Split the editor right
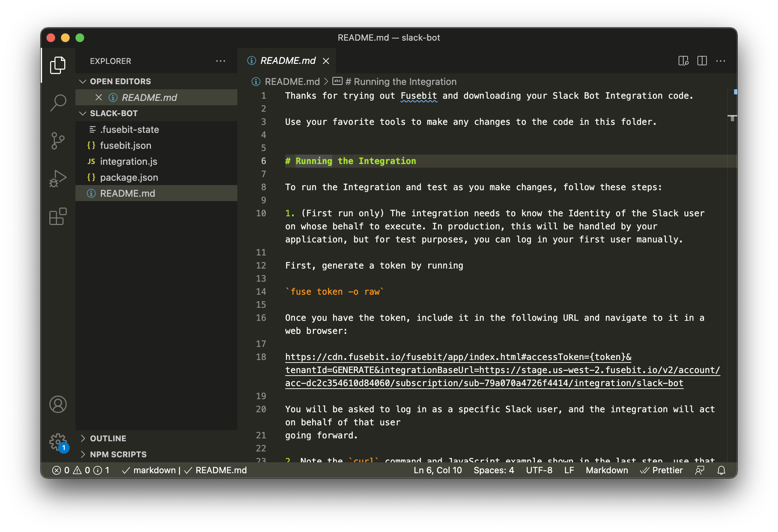 click(702, 61)
